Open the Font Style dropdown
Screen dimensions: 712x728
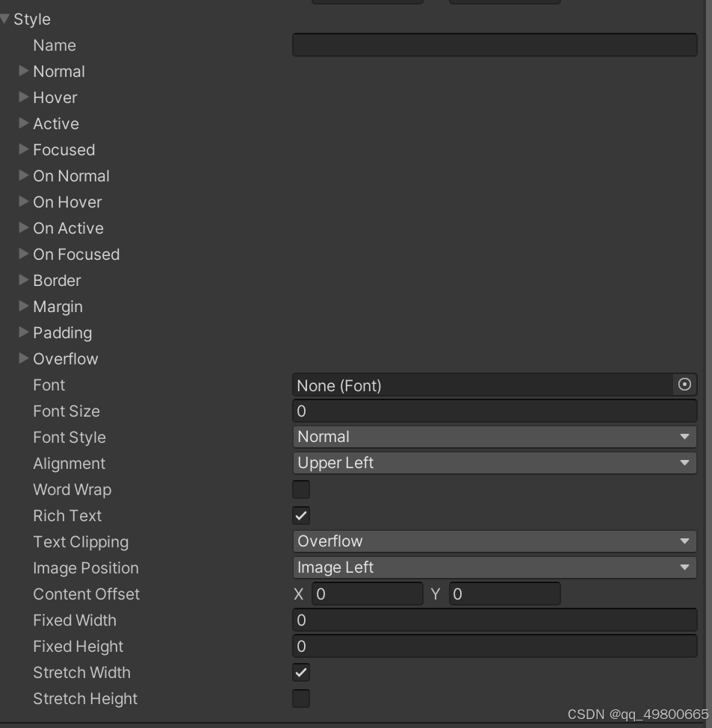point(495,437)
